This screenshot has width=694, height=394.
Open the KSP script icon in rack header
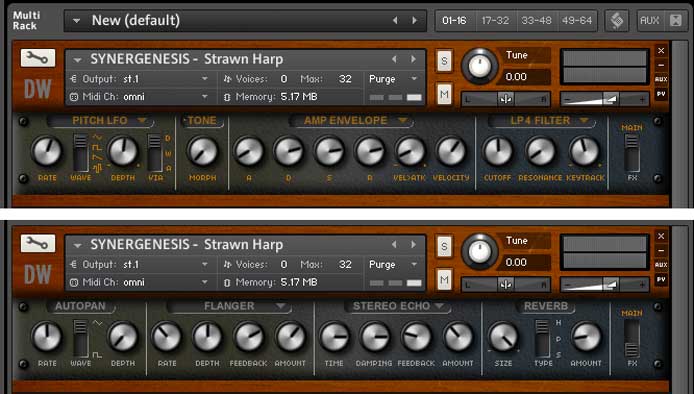point(617,20)
